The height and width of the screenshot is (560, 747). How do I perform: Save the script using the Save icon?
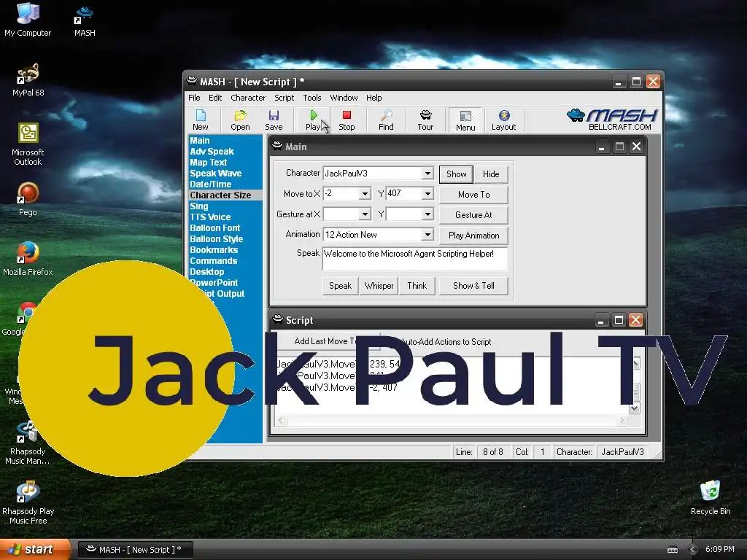pyautogui.click(x=274, y=120)
